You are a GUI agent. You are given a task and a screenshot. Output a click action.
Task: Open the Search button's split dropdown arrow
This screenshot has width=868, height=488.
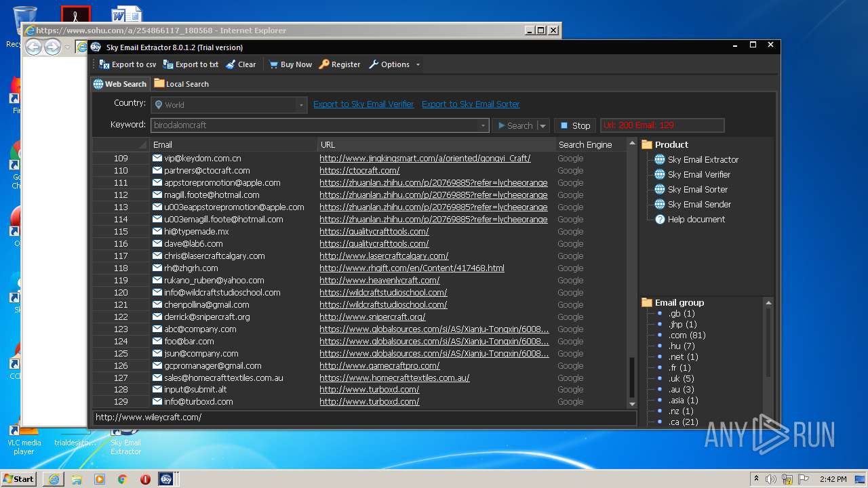point(542,125)
